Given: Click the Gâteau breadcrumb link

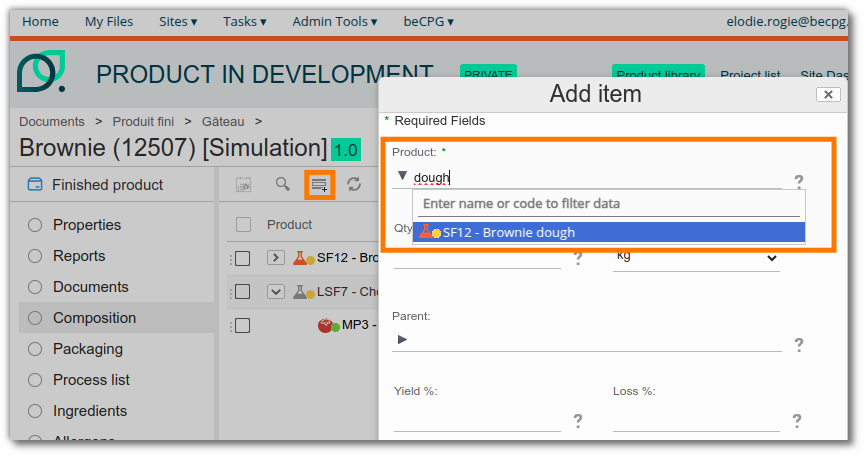Looking at the screenshot, I should [x=223, y=122].
